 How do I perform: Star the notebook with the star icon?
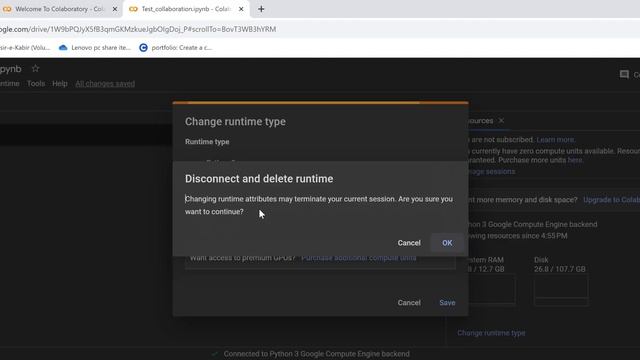pos(36,69)
